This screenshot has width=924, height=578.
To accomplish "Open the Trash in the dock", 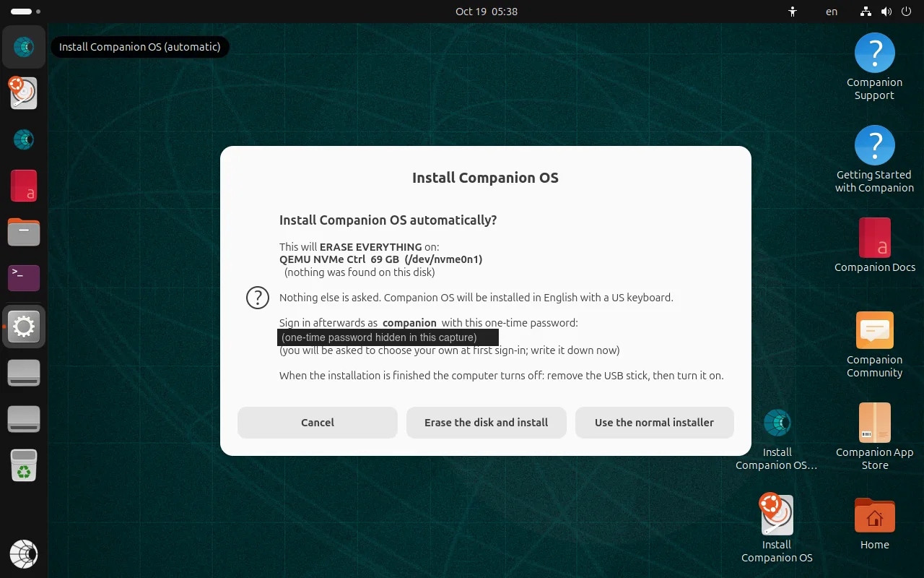I will click(x=24, y=465).
